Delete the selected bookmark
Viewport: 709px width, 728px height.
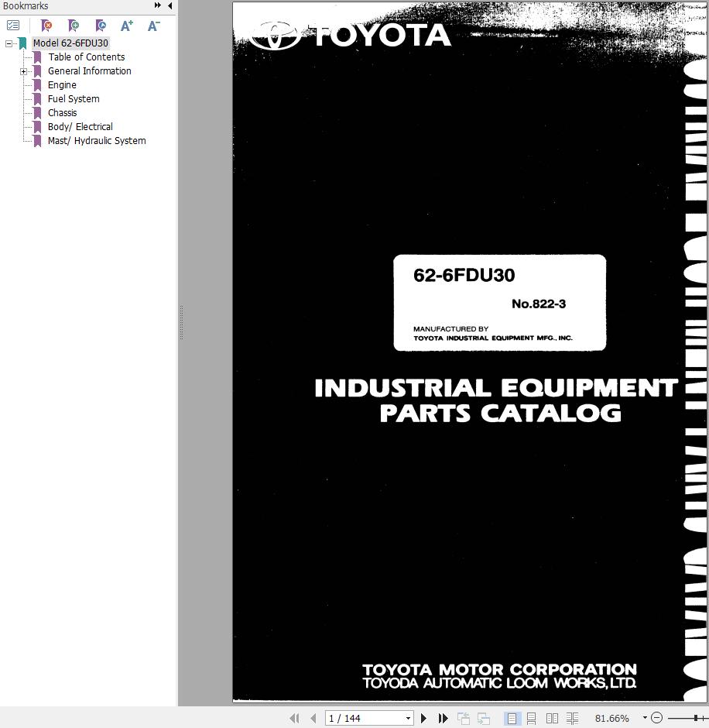pyautogui.click(x=46, y=26)
